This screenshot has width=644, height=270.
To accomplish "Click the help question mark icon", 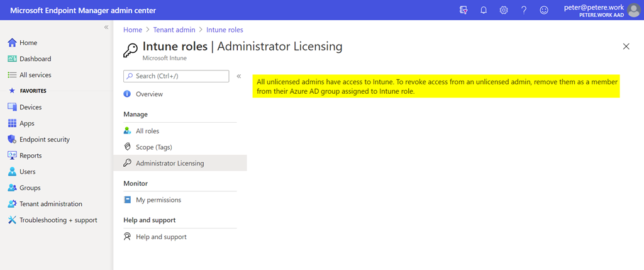I will pyautogui.click(x=524, y=10).
